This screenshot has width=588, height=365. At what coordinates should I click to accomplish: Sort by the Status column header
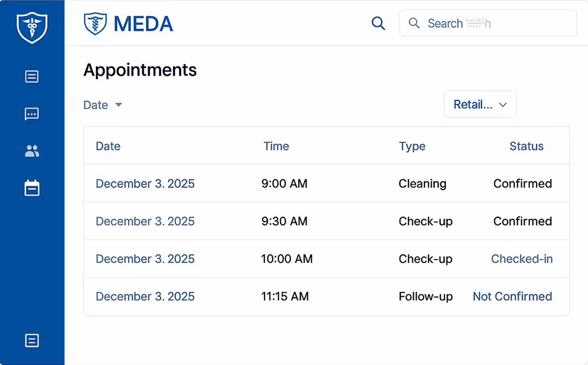[526, 146]
